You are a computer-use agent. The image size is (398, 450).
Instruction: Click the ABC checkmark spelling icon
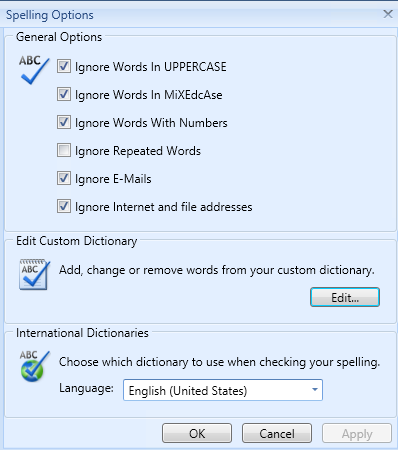pos(34,70)
